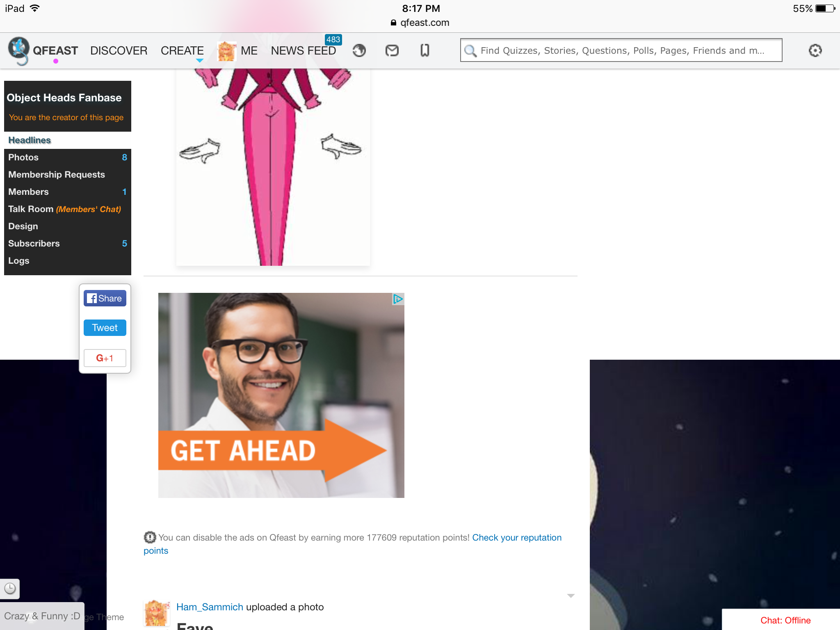Click the clock history icon
840x630 pixels.
pyautogui.click(x=10, y=588)
